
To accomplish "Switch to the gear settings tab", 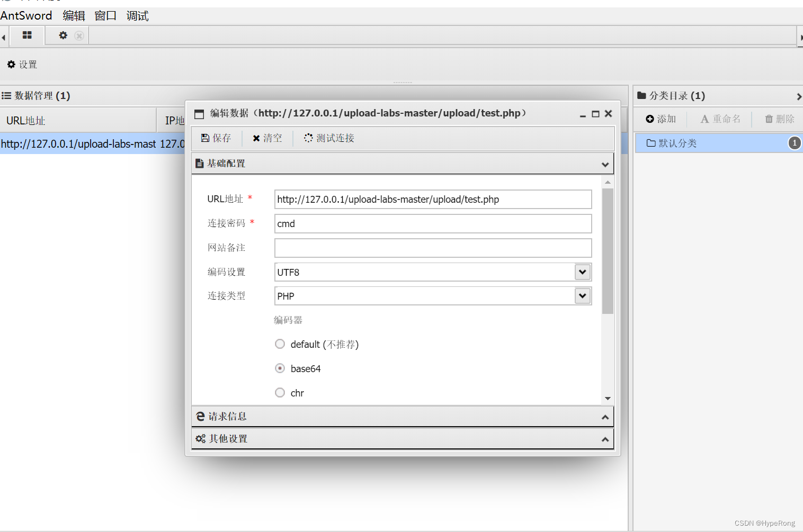I will click(x=63, y=35).
